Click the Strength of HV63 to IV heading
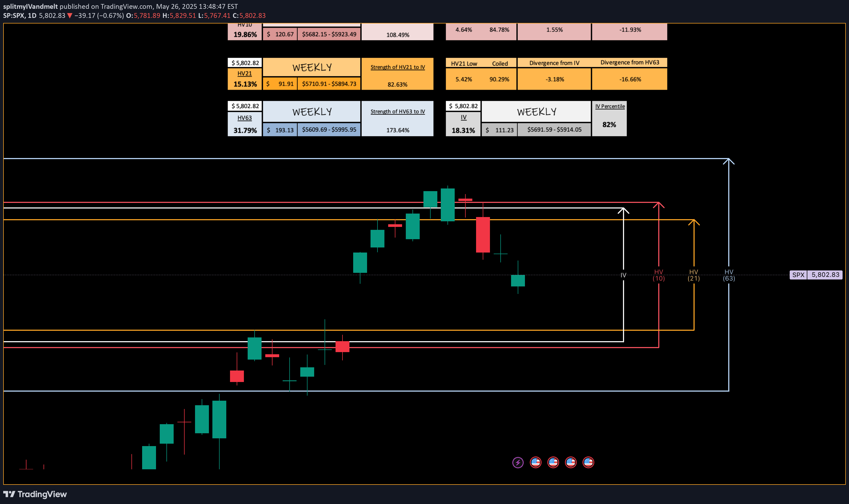 point(397,111)
